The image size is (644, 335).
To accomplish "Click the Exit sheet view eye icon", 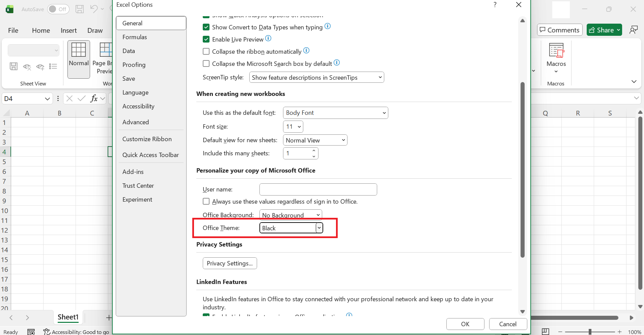I will click(27, 67).
